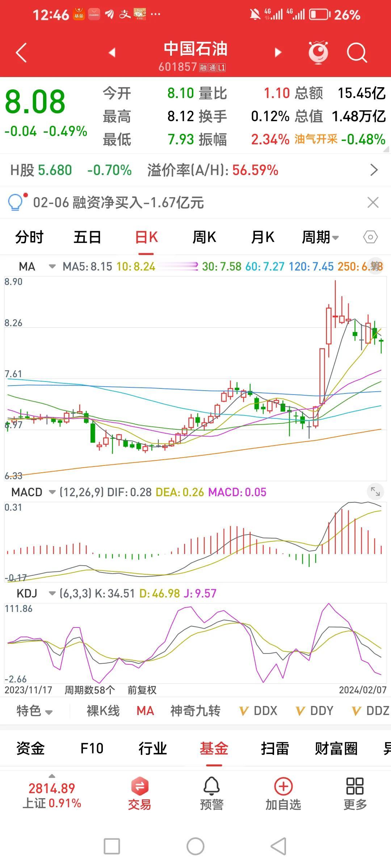Dismiss the 融资净买入 notice
Image resolution: width=391 pixels, height=868 pixels.
pyautogui.click(x=373, y=202)
